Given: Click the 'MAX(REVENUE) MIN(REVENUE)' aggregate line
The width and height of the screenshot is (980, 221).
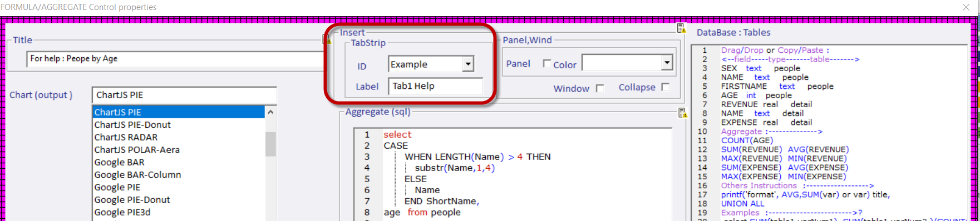Looking at the screenshot, I should coord(784,158).
